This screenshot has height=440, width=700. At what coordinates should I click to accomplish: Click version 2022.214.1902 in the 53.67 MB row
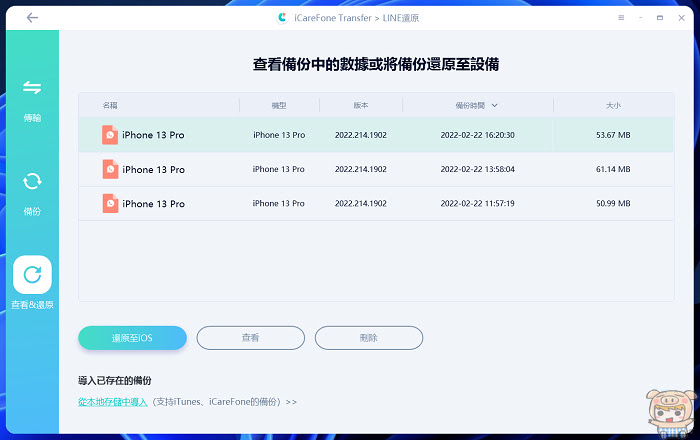(361, 135)
